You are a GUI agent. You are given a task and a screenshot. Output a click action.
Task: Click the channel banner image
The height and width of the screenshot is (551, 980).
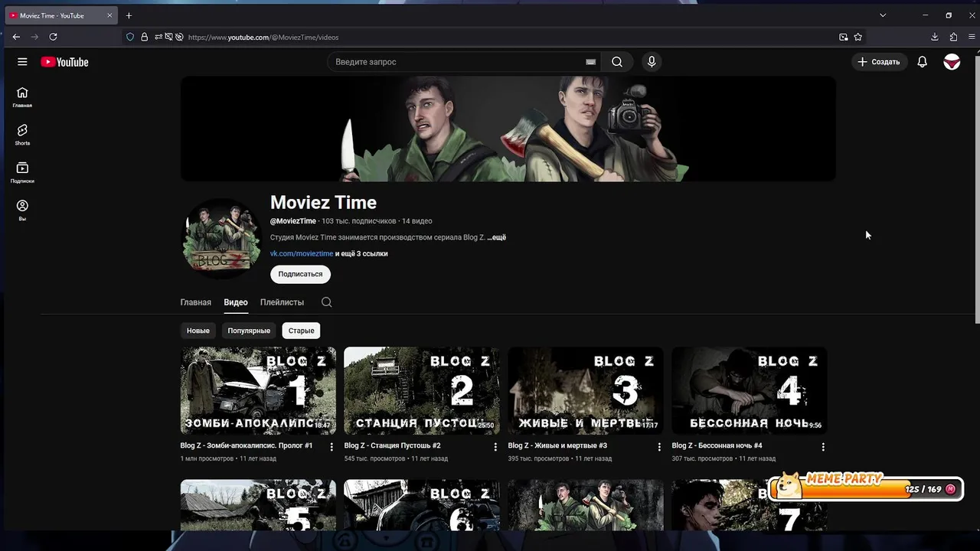click(x=508, y=129)
